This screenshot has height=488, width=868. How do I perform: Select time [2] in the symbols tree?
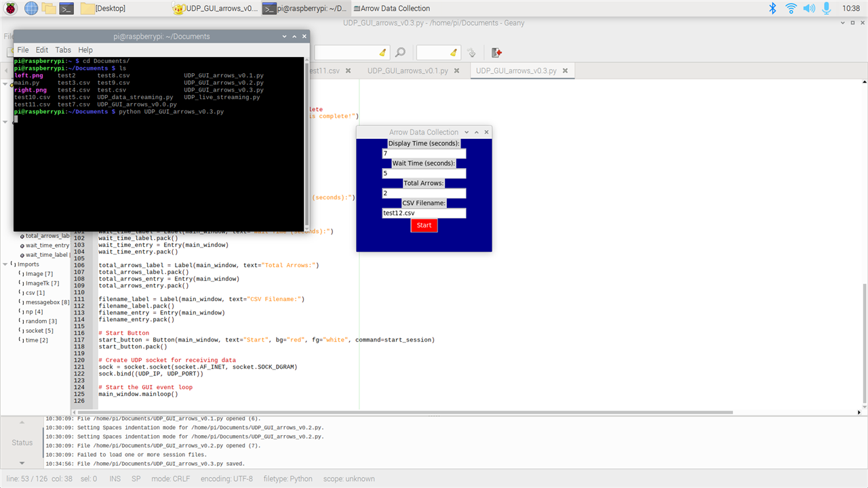[x=37, y=340]
